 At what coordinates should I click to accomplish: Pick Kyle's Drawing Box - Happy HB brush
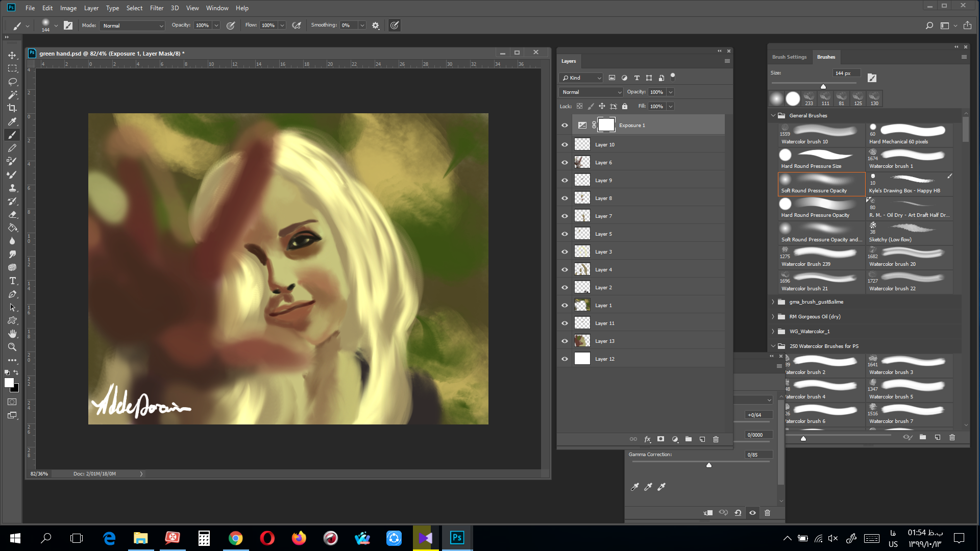tap(909, 185)
